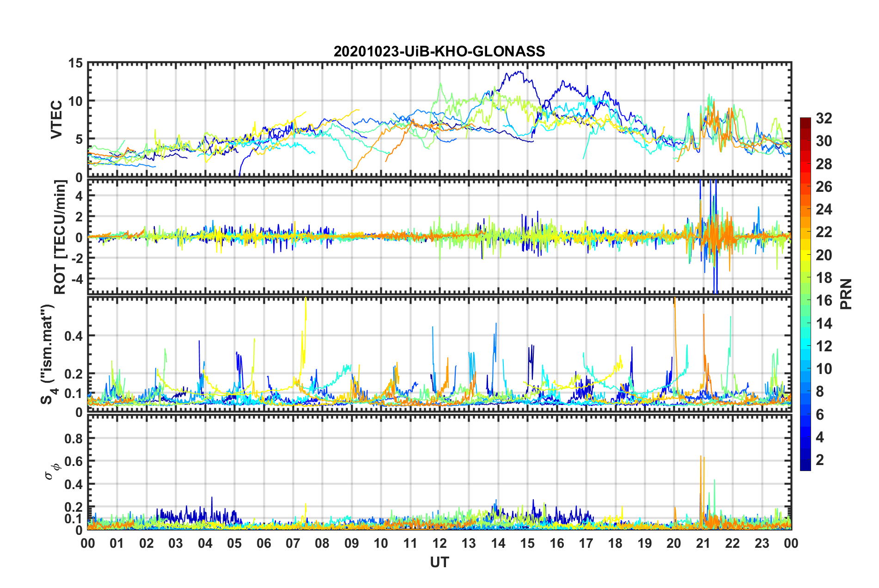
Task: Click colorbar tick label 28
Action: pyautogui.click(x=824, y=164)
